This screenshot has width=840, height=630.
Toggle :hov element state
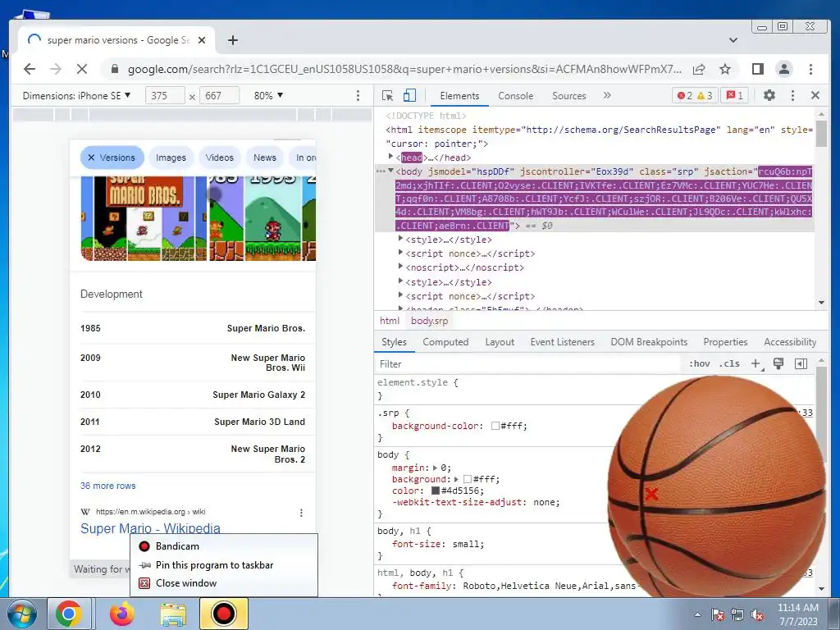(699, 363)
